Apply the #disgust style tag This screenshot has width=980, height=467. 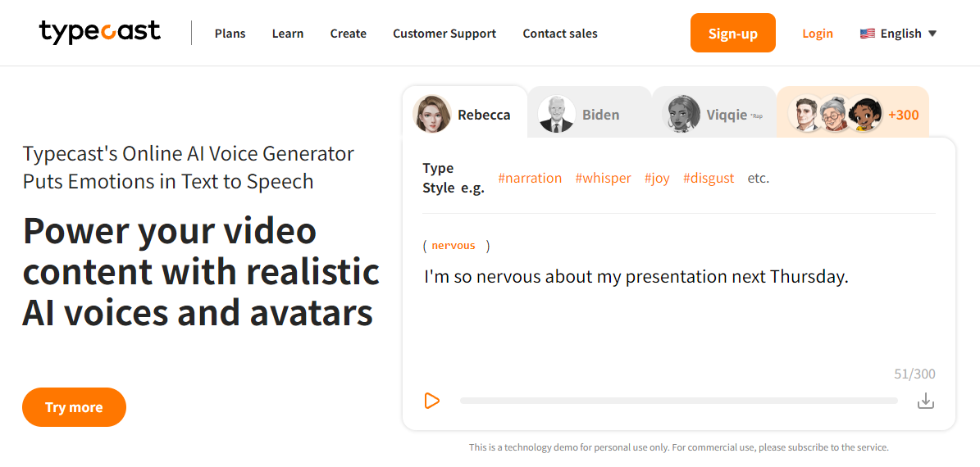click(x=708, y=178)
